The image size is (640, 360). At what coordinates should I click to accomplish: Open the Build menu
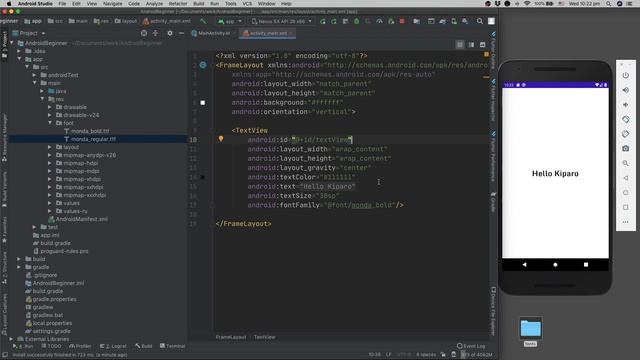pyautogui.click(x=199, y=3)
